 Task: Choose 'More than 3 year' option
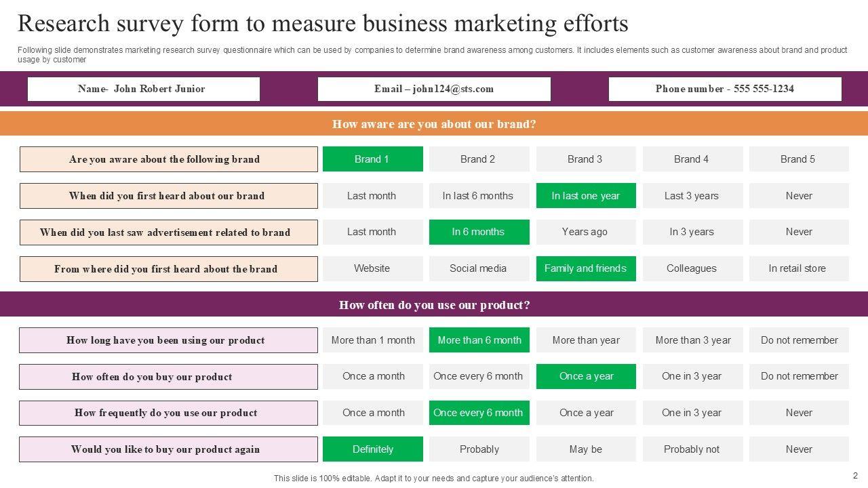(x=692, y=340)
